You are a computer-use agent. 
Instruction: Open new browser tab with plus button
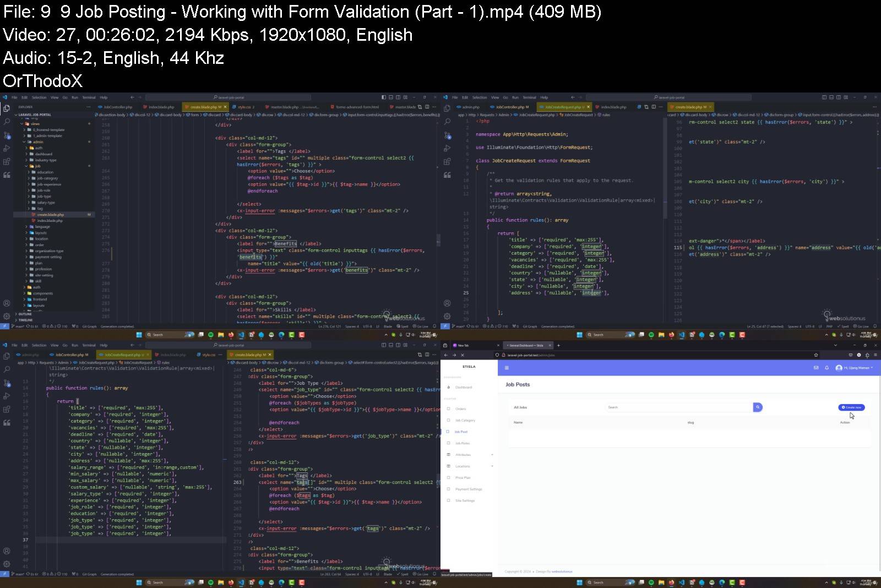[558, 345]
